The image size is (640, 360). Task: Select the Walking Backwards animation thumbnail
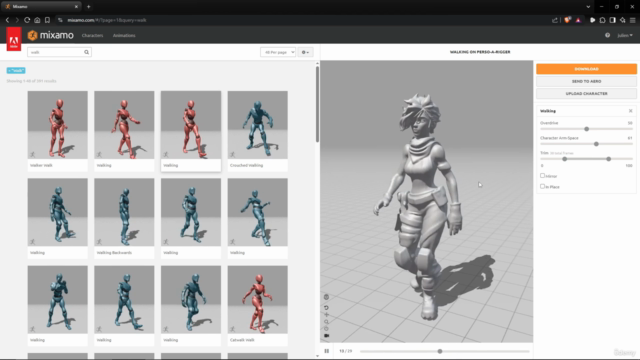pyautogui.click(x=124, y=212)
